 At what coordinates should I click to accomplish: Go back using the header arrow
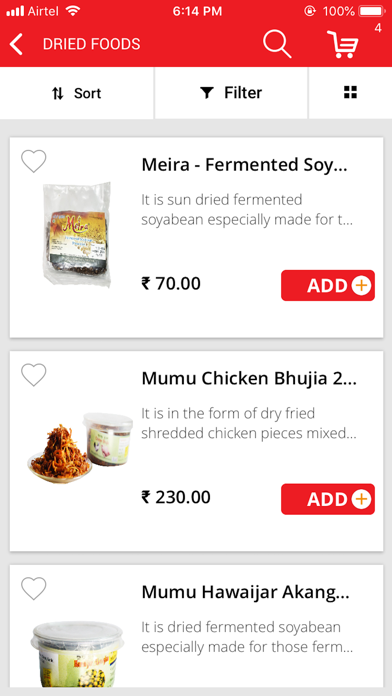point(16,44)
